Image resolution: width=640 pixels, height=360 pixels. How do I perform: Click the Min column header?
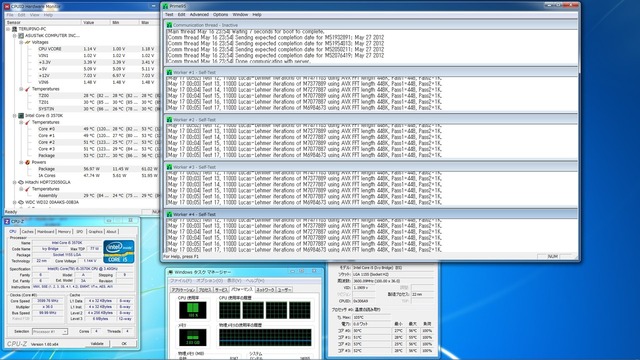pos(124,22)
